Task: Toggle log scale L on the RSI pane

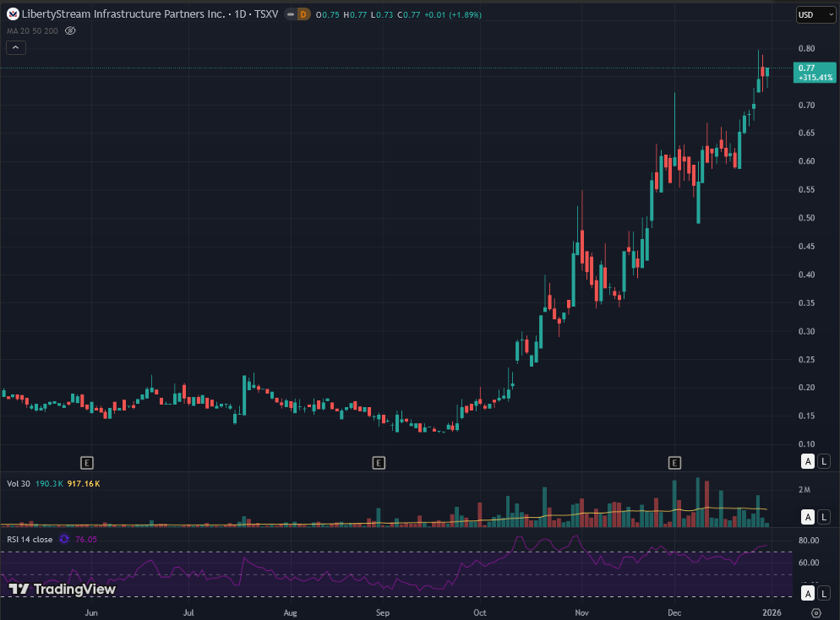Action: [824, 593]
